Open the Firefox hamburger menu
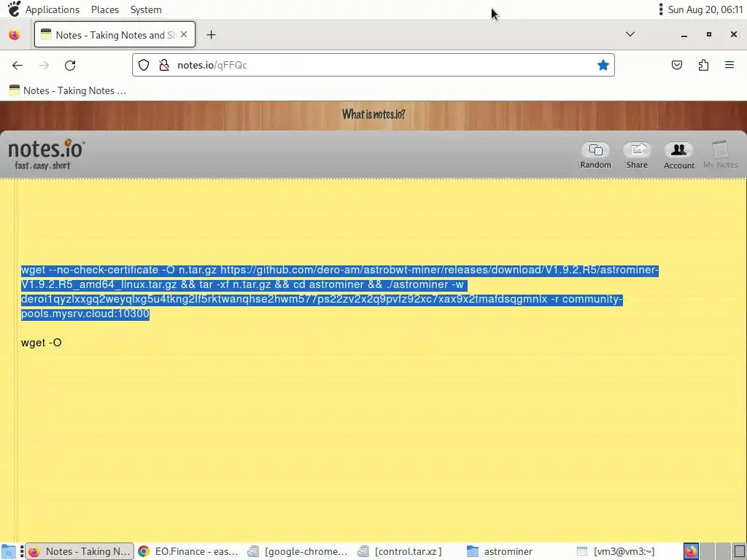The image size is (747, 560). click(729, 65)
